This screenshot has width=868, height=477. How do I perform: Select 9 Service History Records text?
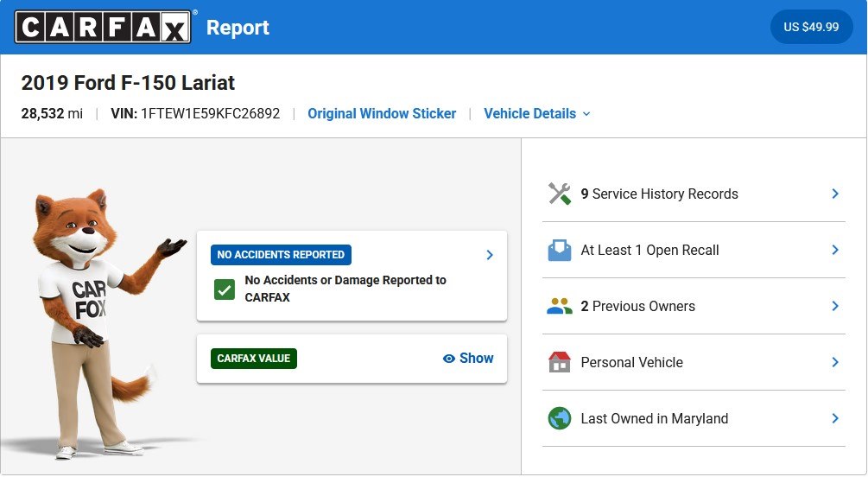[x=659, y=194]
